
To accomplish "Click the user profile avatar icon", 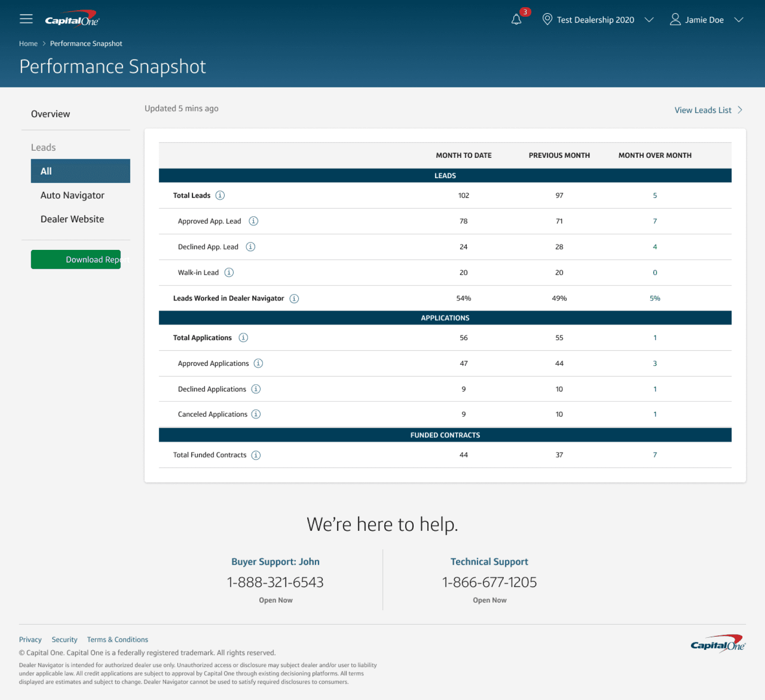I will pyautogui.click(x=675, y=19).
